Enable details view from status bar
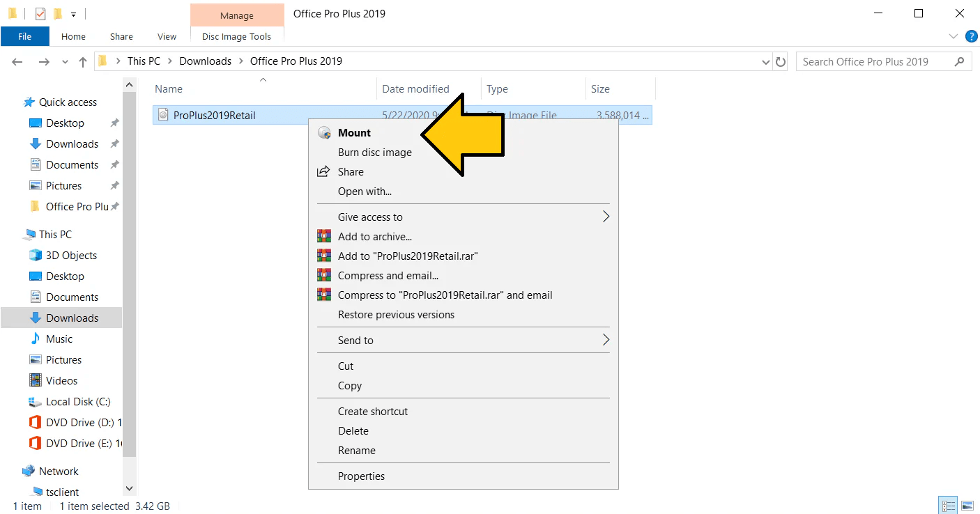The image size is (980, 514). [947, 505]
